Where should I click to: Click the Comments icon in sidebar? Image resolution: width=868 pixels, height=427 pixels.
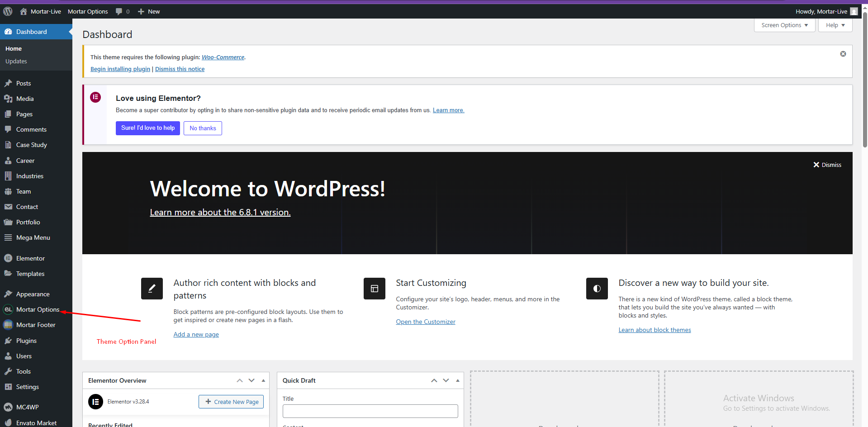[8, 129]
